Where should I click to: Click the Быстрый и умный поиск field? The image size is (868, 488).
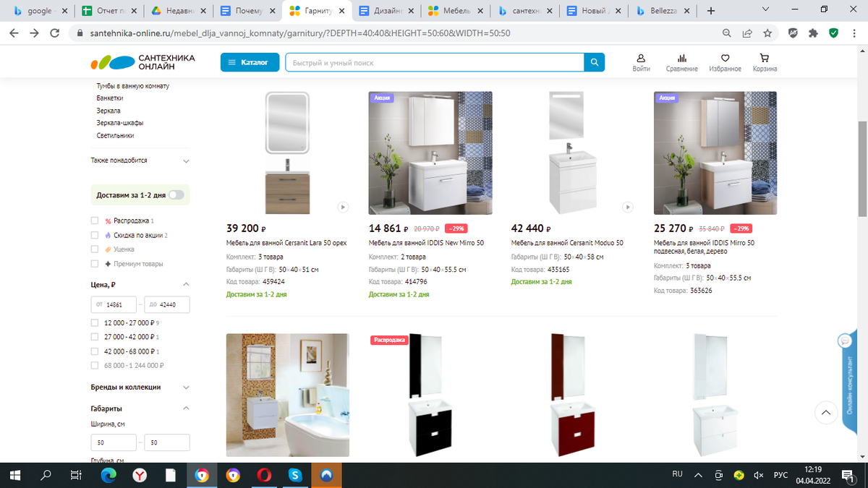point(434,63)
